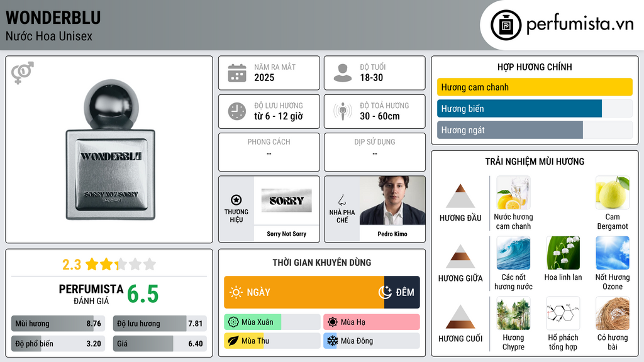Click the green Perfumista score 6.5
644x362 pixels.
(143, 294)
